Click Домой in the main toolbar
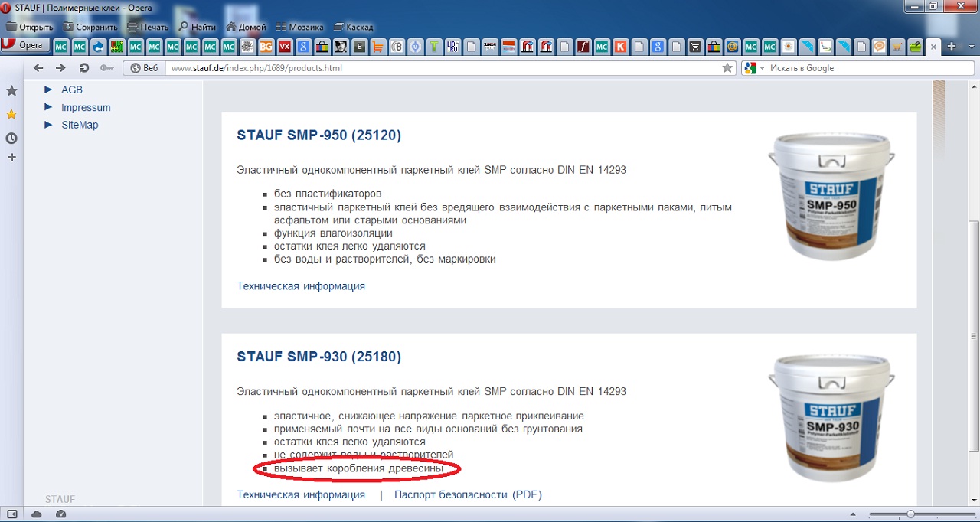Screen dimensions: 980x522 pyautogui.click(x=247, y=27)
